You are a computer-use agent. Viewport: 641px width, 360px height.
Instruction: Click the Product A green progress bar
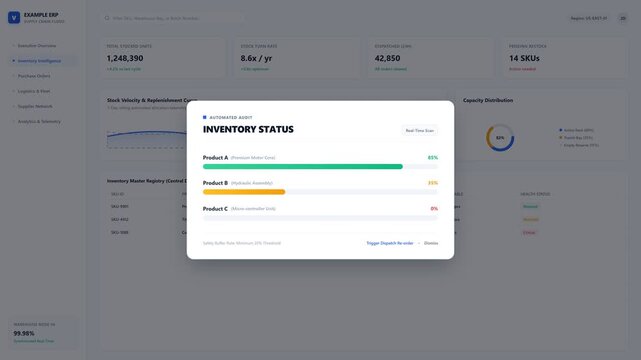click(303, 167)
